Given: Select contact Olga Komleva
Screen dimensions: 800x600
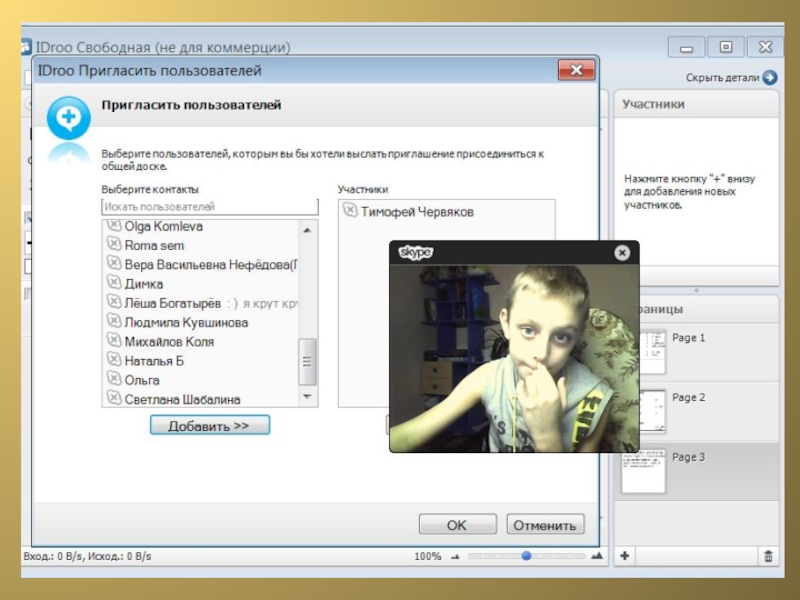Looking at the screenshot, I should pos(163,227).
